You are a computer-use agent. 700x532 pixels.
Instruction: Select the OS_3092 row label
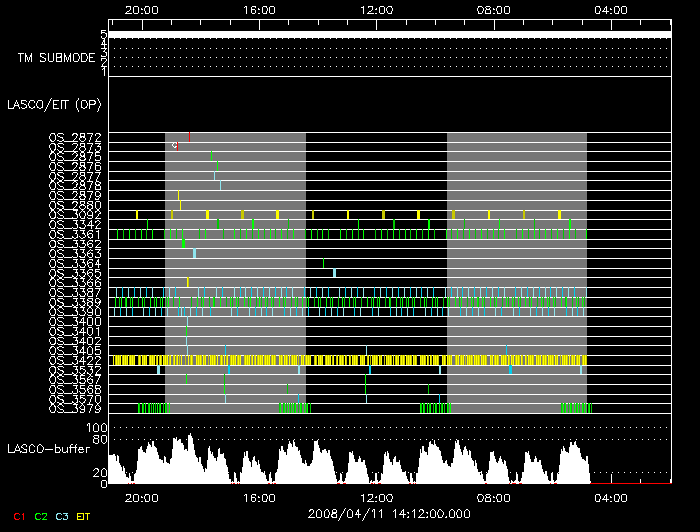(74, 215)
